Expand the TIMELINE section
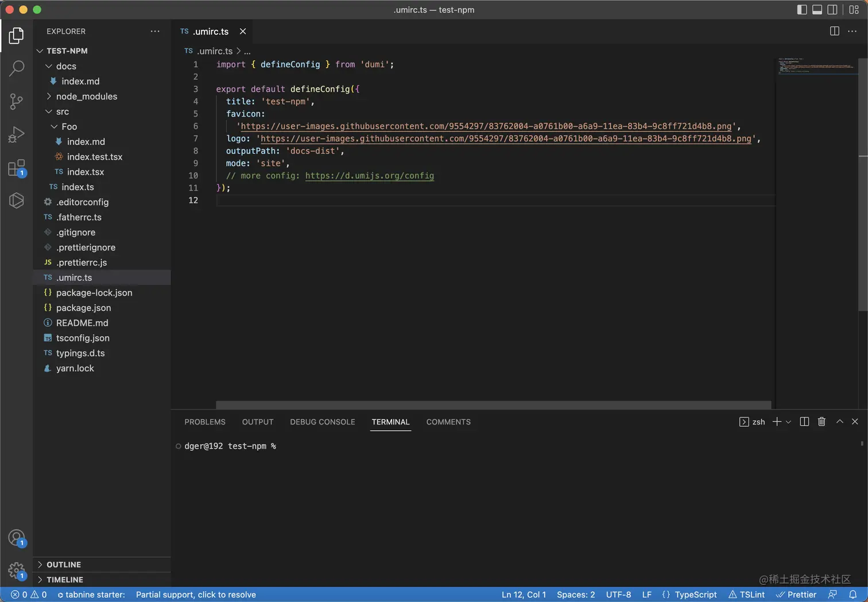 [102, 580]
